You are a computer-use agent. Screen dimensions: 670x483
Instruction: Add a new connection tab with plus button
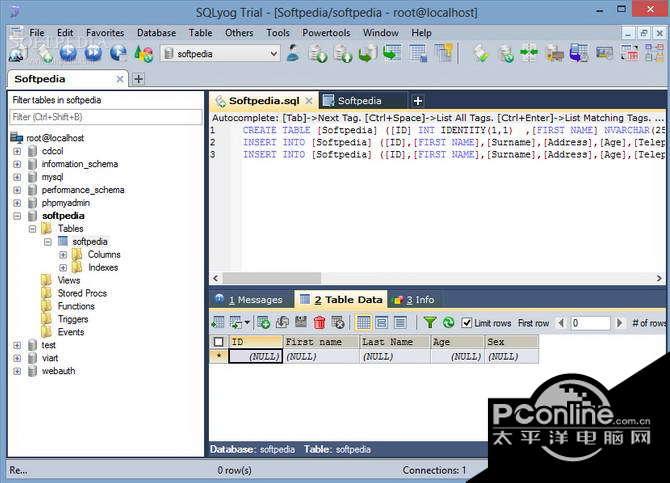pyautogui.click(x=138, y=79)
